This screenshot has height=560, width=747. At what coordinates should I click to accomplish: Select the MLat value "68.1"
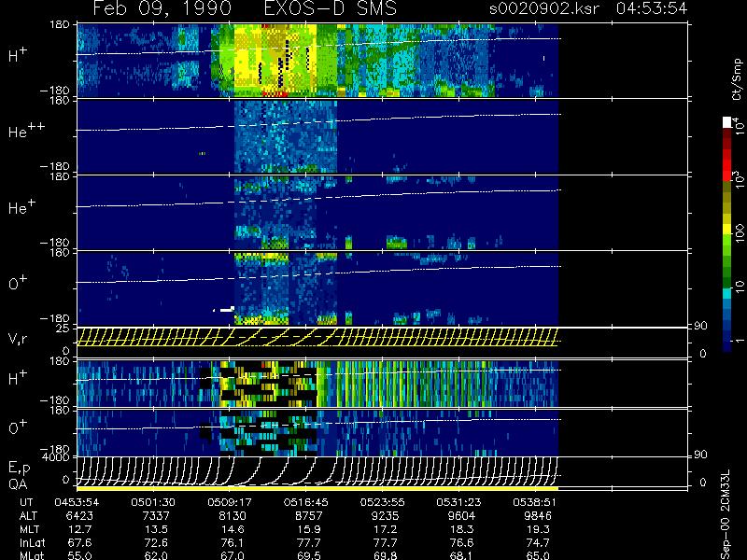click(x=461, y=555)
